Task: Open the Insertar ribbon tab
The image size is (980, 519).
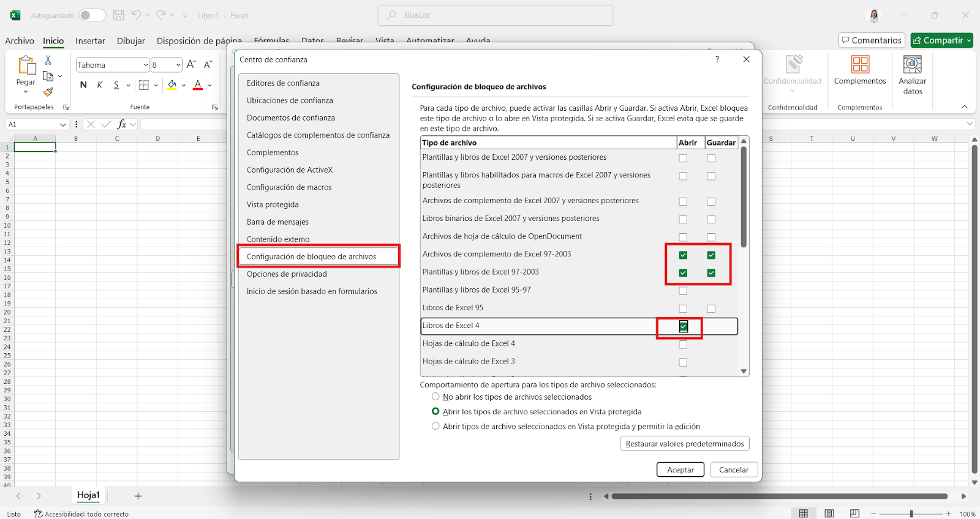Action: (90, 41)
